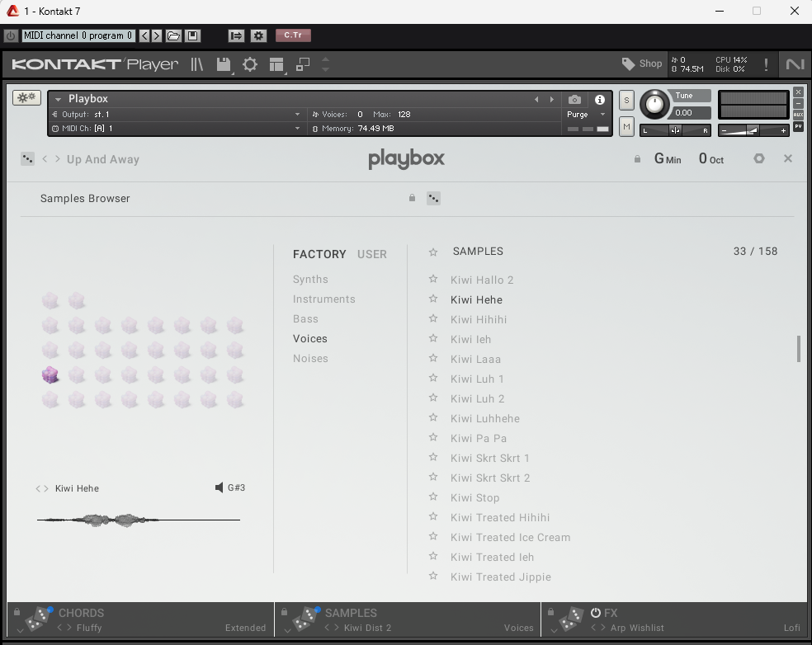This screenshot has height=645, width=812.
Task: Select previous instrument snapshot arrow
Action: tap(536, 100)
